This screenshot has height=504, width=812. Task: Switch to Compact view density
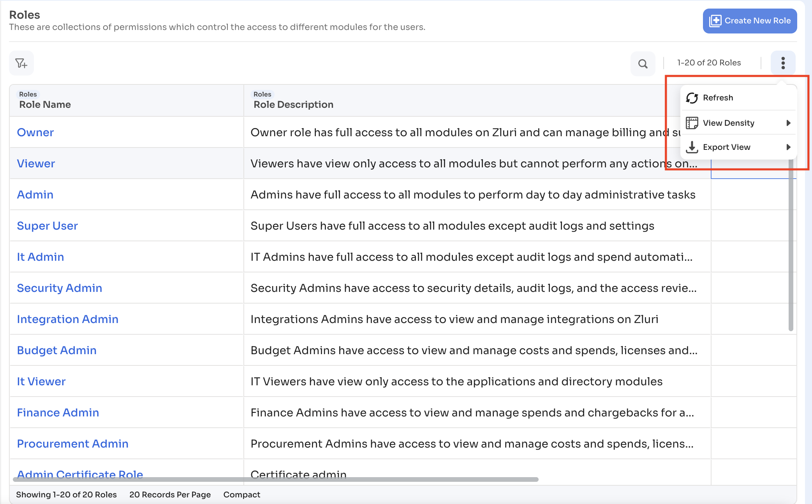[x=241, y=494]
